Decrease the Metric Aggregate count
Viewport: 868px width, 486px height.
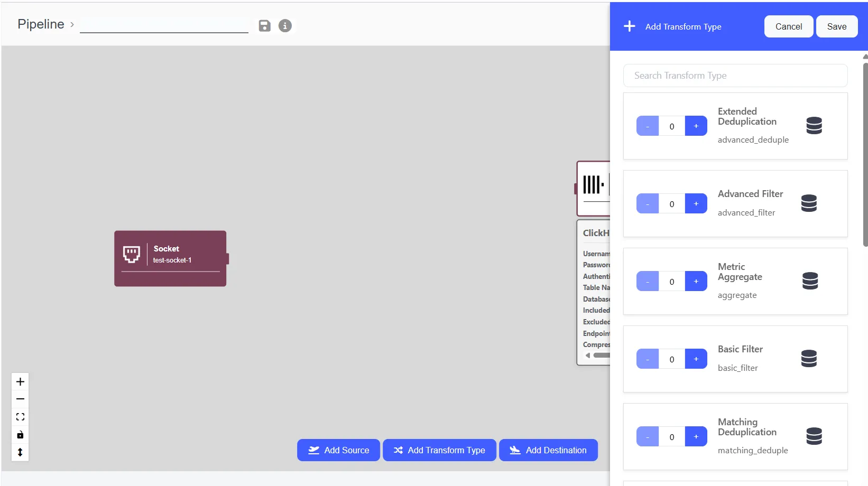pos(648,281)
